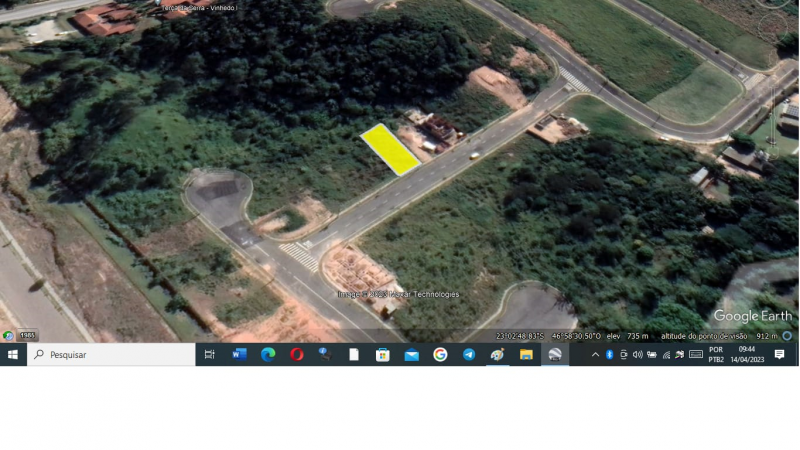Screen dimensions: 800x450
Task: Click the streaming status circle icon
Action: (787, 336)
